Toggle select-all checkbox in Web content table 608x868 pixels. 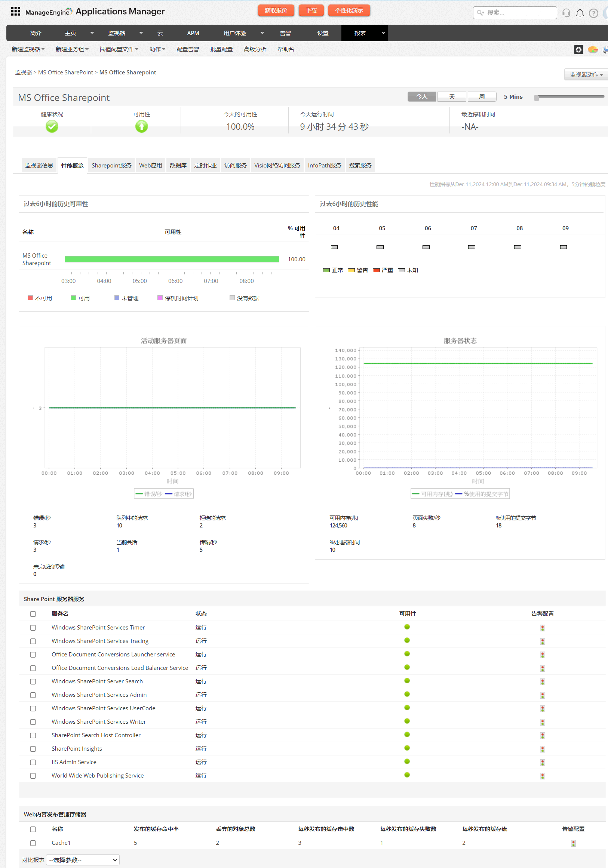(33, 829)
